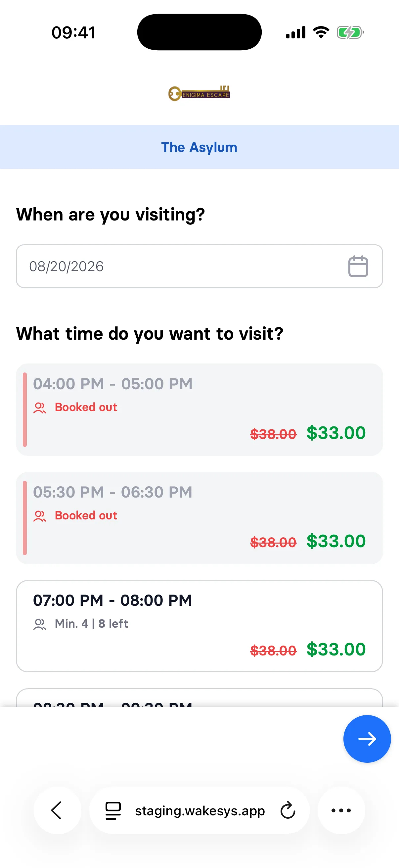Select the booked out 04:00 PM slot

[199, 410]
